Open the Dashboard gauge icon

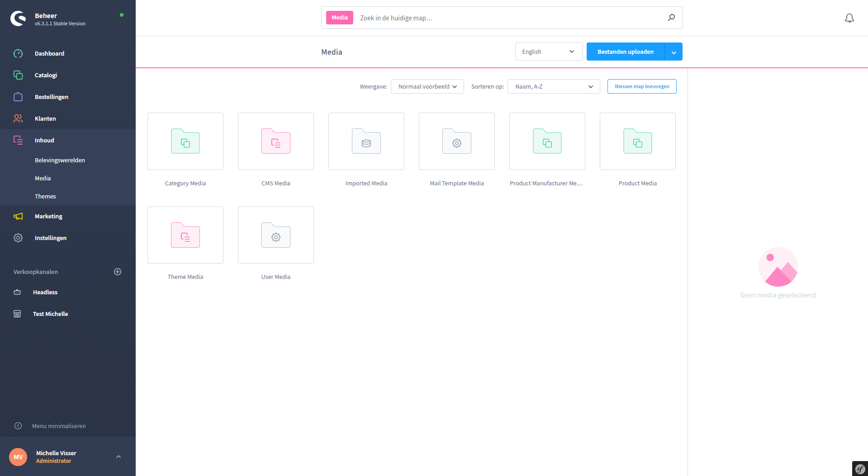[18, 53]
